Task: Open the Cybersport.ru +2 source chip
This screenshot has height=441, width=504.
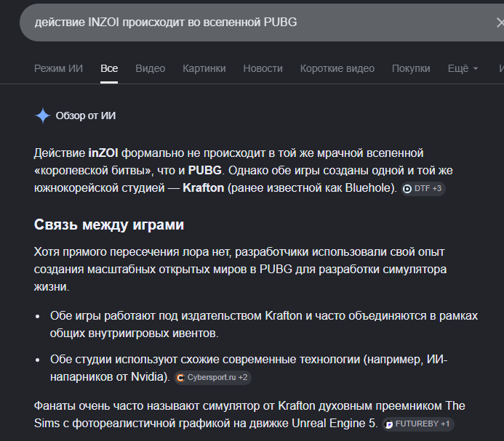Action: click(212, 377)
